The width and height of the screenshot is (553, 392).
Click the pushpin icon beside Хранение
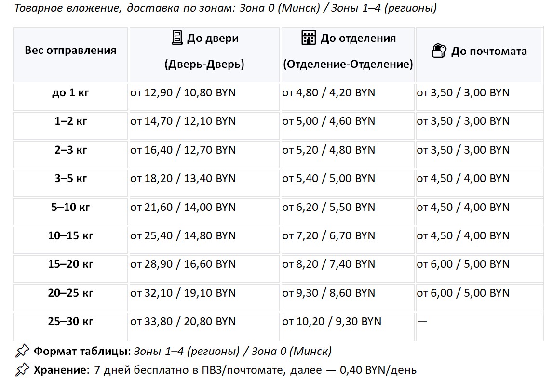click(x=22, y=369)
